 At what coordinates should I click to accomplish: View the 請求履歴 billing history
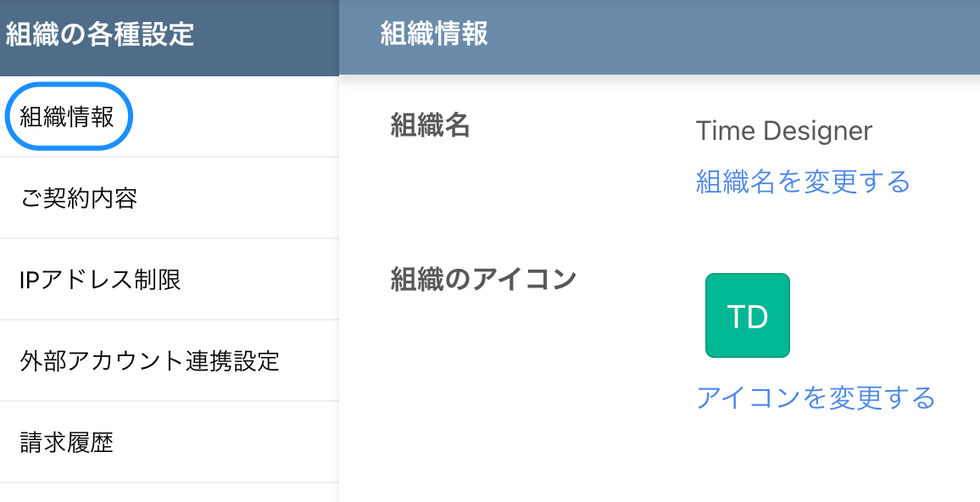click(x=64, y=441)
